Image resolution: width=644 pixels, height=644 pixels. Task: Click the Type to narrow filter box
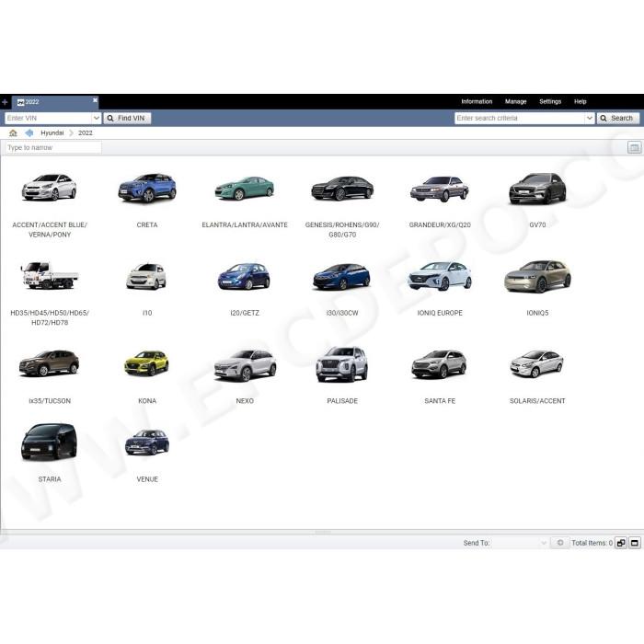pyautogui.click(x=53, y=147)
